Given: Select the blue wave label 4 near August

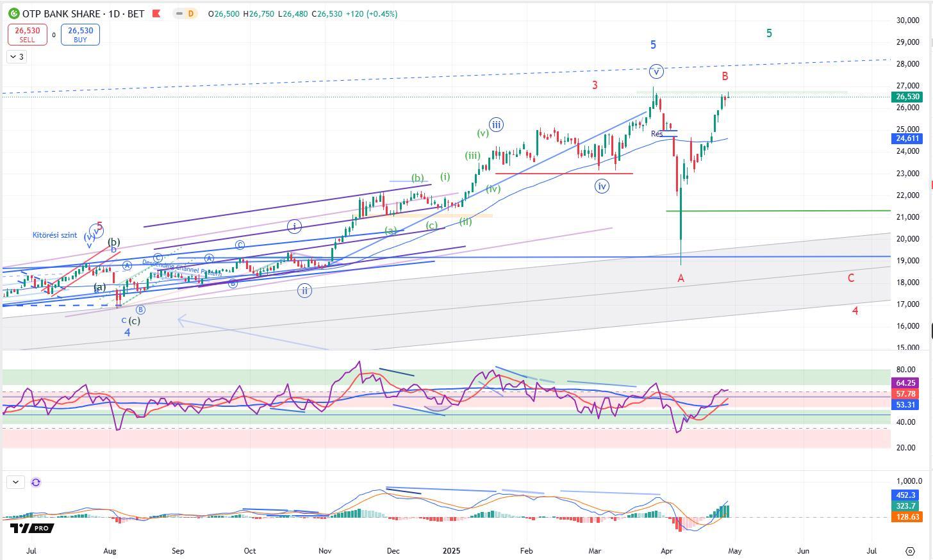Looking at the screenshot, I should point(128,333).
